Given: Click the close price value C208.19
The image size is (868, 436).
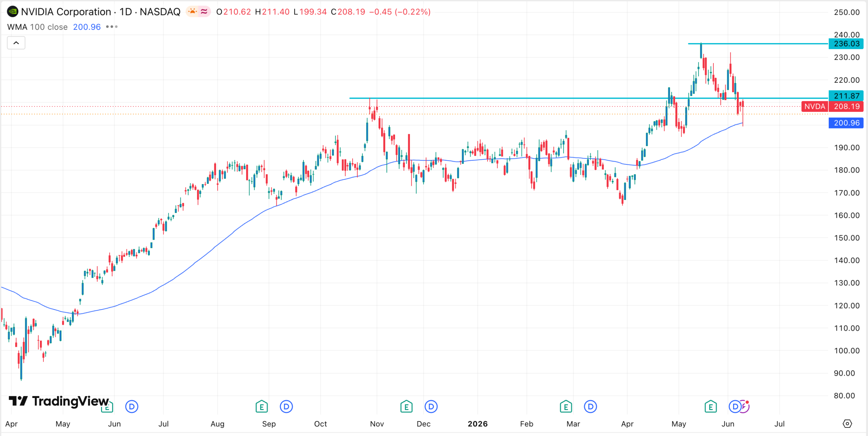Looking at the screenshot, I should click(x=348, y=12).
